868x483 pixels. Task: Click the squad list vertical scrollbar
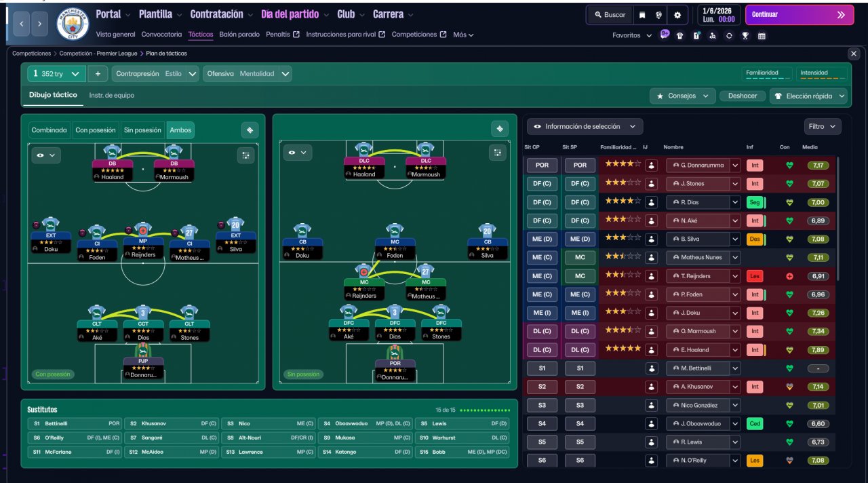839,220
